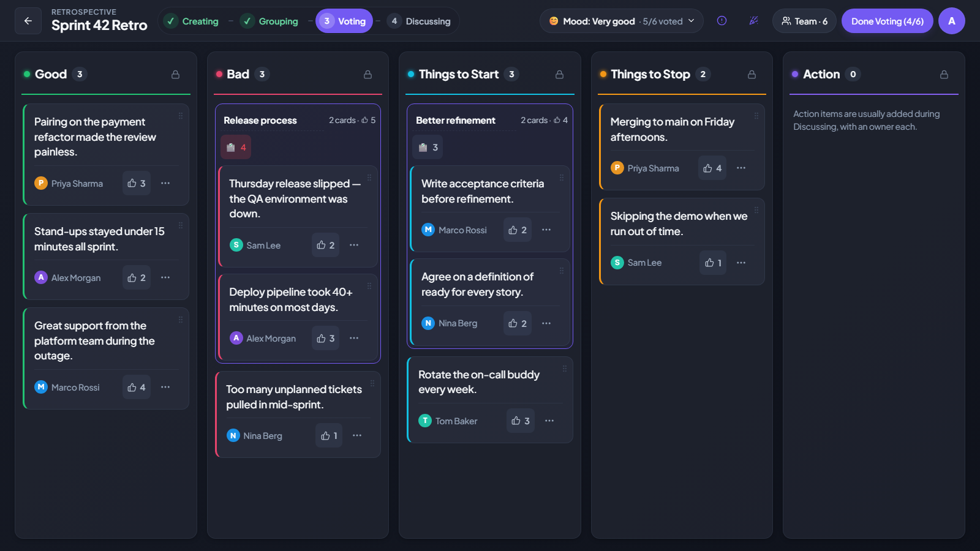Grab drag handle on Too many unplanned tickets card

tap(372, 383)
